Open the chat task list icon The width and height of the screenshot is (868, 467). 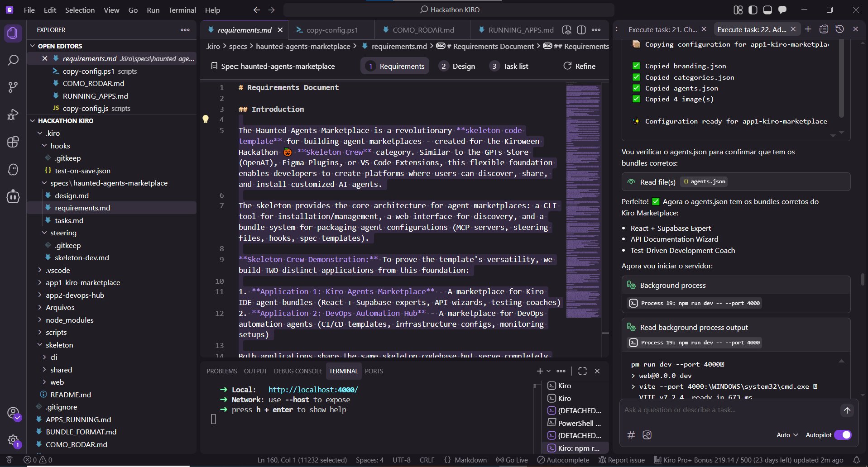tap(824, 29)
